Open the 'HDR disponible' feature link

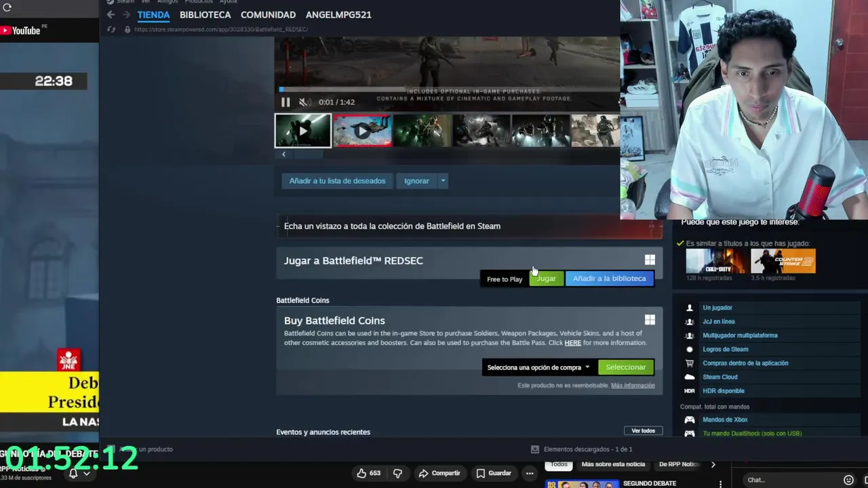[723, 391]
